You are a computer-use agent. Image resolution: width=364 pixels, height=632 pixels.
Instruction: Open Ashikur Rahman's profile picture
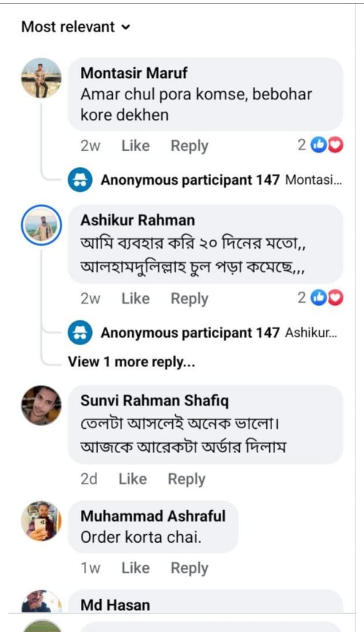click(x=41, y=225)
